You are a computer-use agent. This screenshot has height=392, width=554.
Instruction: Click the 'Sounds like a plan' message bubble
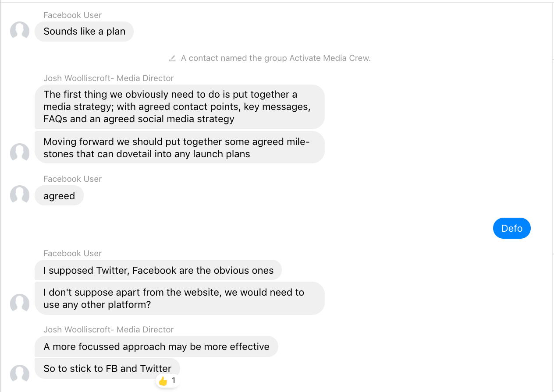pos(84,32)
